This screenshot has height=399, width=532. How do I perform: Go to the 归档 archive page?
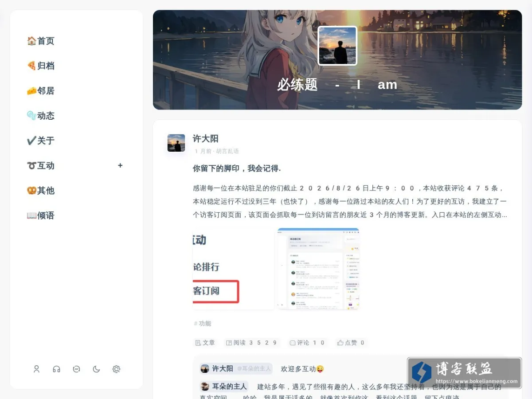click(41, 66)
